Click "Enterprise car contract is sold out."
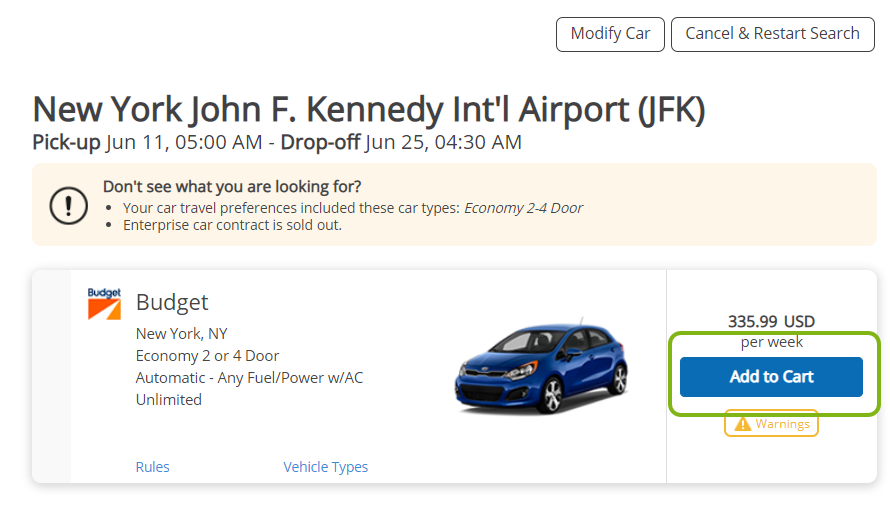Image resolution: width=890 pixels, height=505 pixels. click(x=232, y=225)
